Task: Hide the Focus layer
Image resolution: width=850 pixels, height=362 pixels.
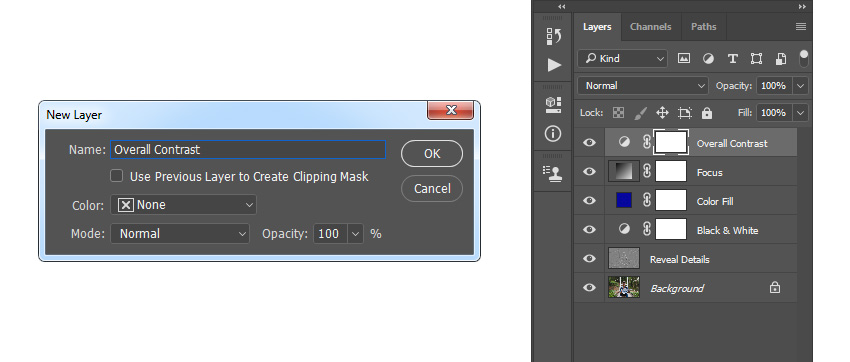Action: 589,172
